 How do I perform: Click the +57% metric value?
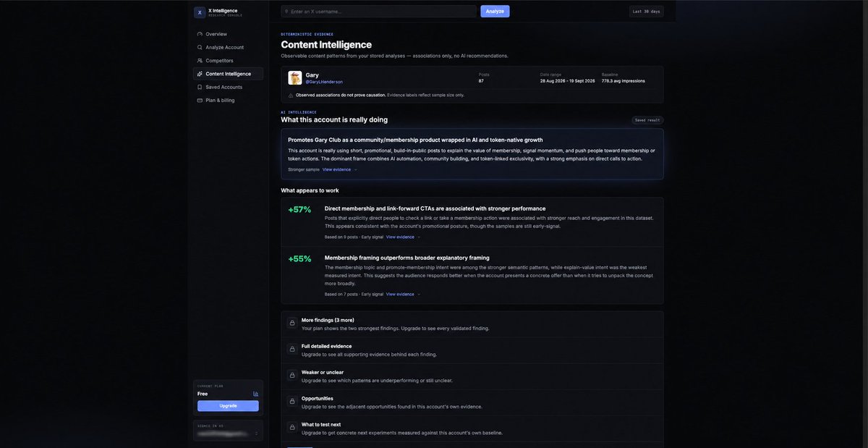coord(299,210)
